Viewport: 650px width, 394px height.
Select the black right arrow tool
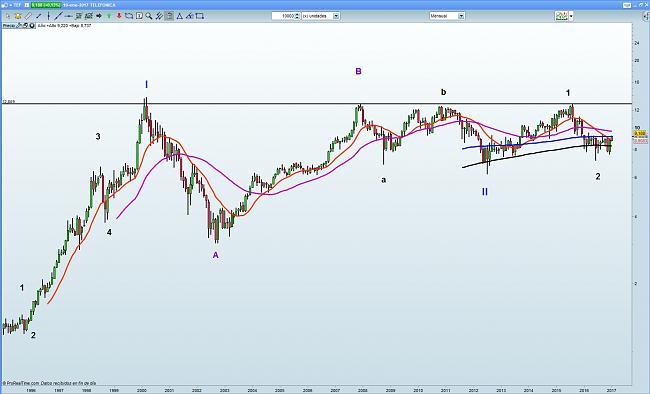pyautogui.click(x=99, y=16)
